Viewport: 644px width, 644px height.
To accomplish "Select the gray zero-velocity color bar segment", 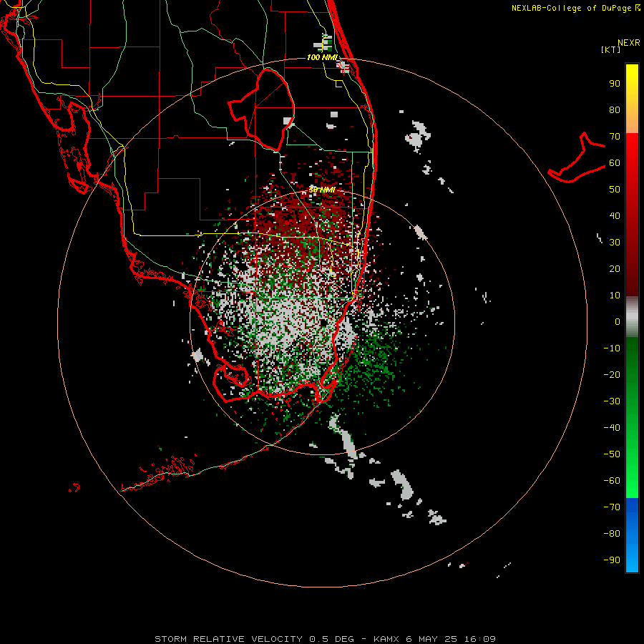I will click(632, 317).
